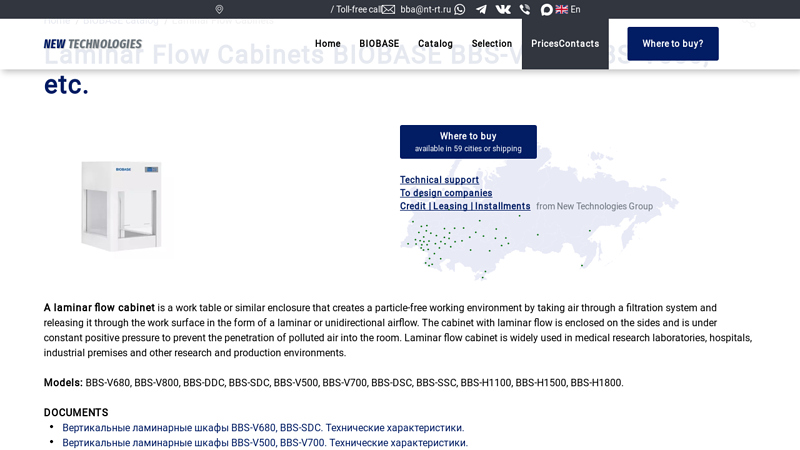
Task: Open BBS-V680, BBS-SDC specifications document
Action: 263,428
